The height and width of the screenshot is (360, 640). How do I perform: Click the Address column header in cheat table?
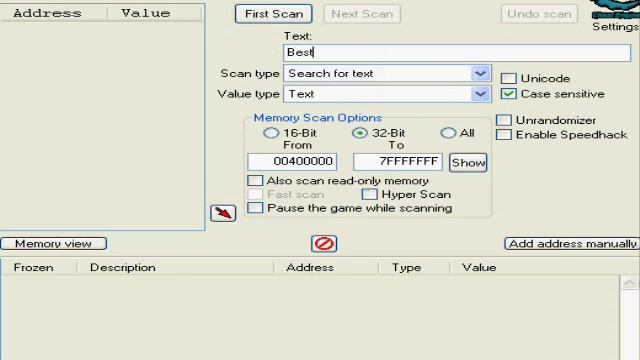click(x=326, y=267)
